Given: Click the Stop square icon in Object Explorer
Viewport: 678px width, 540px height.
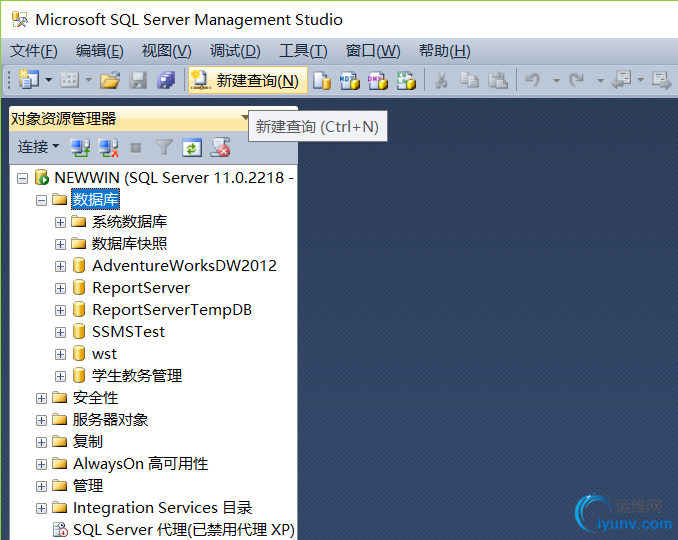Looking at the screenshot, I should click(136, 148).
